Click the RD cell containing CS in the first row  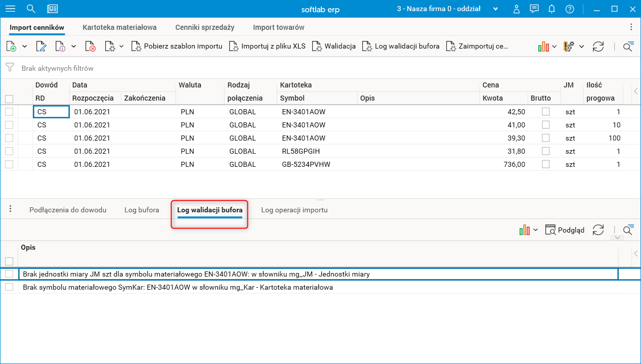(51, 112)
